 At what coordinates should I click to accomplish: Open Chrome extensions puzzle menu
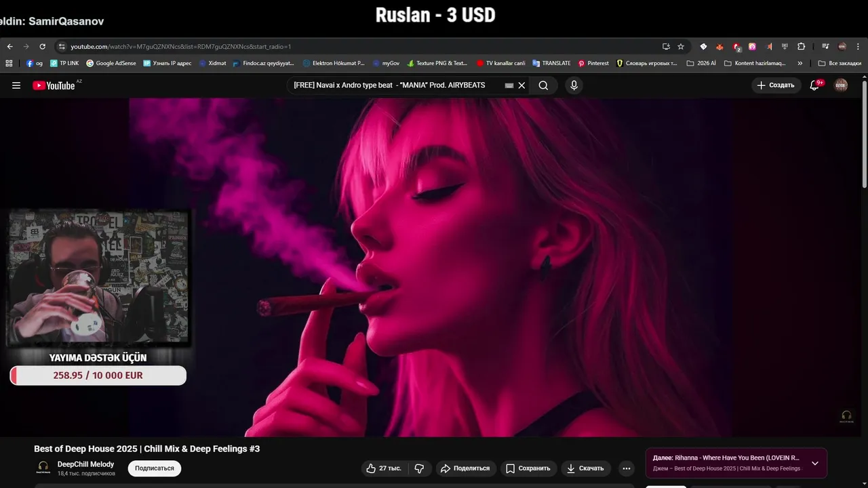pos(801,47)
